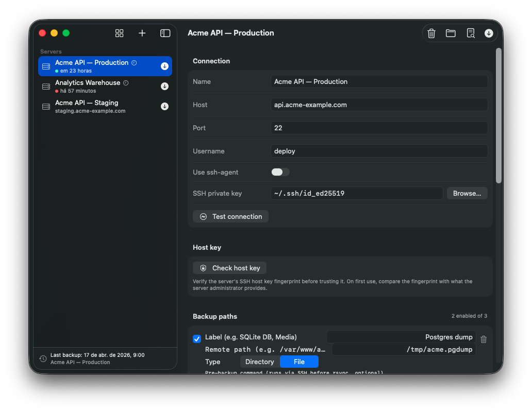Click inside the Host field
This screenshot has height=412, width=532.
pos(379,105)
